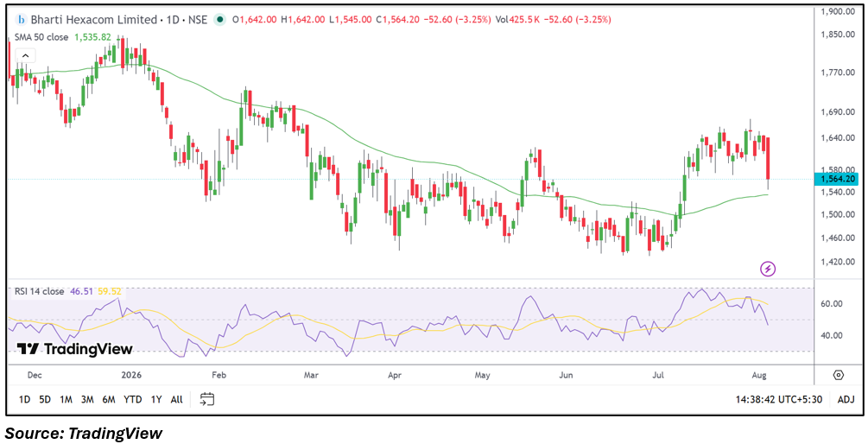This screenshot has width=868, height=444.
Task: Click the Jul time axis label
Action: coord(658,376)
